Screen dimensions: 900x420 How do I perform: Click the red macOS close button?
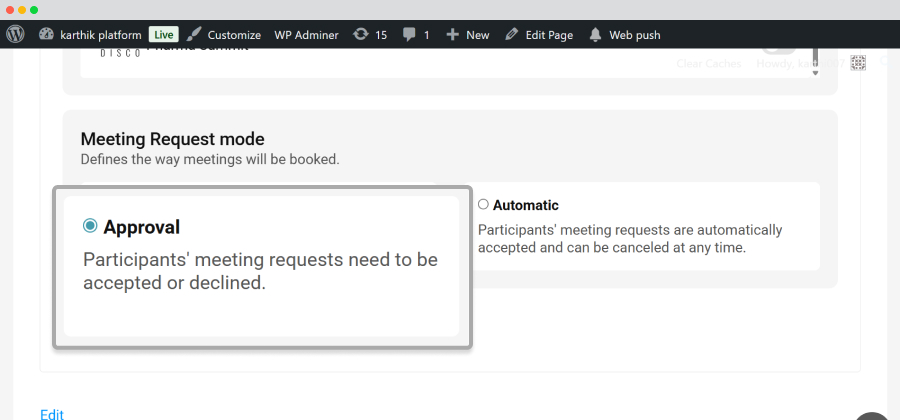[10, 10]
